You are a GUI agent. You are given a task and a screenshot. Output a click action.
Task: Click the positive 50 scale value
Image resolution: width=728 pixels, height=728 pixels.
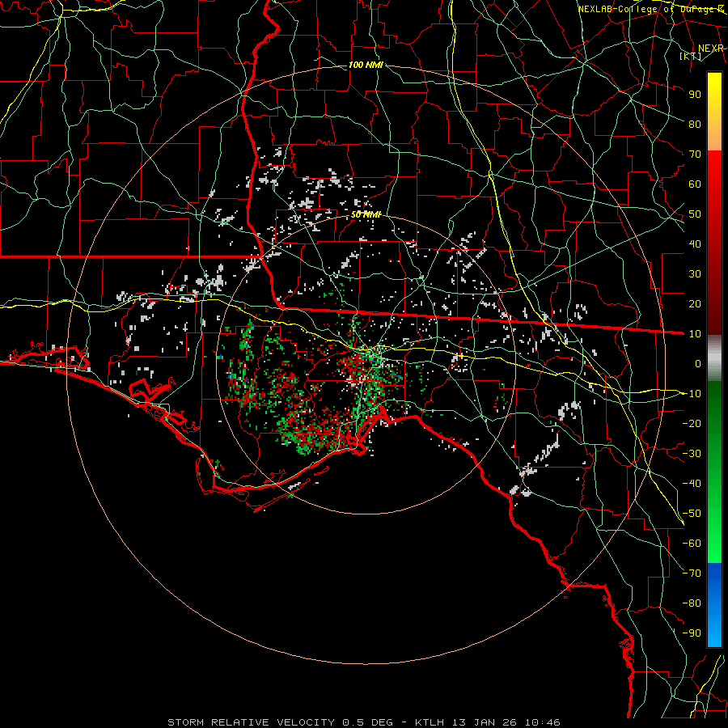coord(695,214)
